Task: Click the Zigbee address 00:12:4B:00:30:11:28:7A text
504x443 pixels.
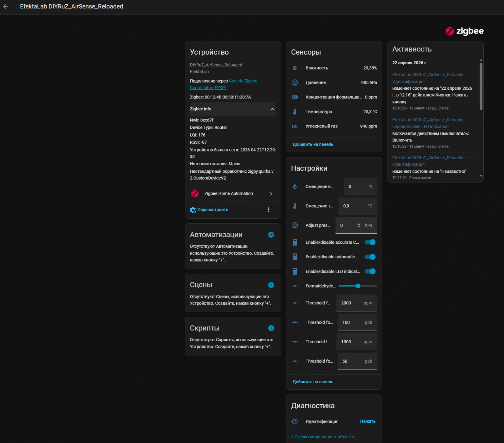Action: pyautogui.click(x=220, y=97)
